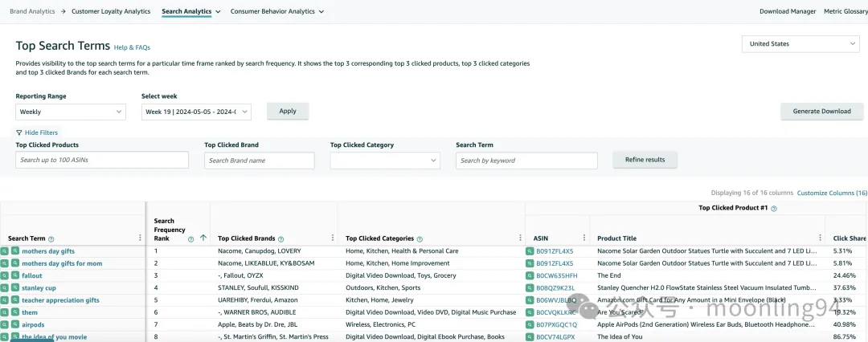The width and height of the screenshot is (868, 342).
Task: Click the first green search icon beside 'airpods'
Action: tap(5, 325)
